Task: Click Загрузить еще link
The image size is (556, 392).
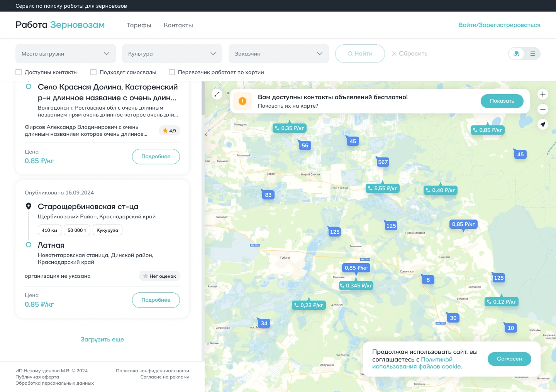Action: [102, 340]
